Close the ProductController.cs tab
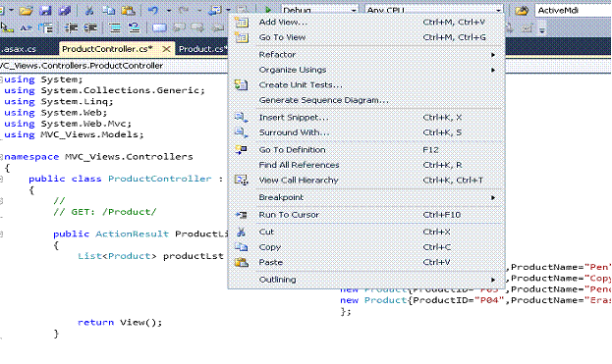This screenshot has width=612, height=364. (x=166, y=49)
